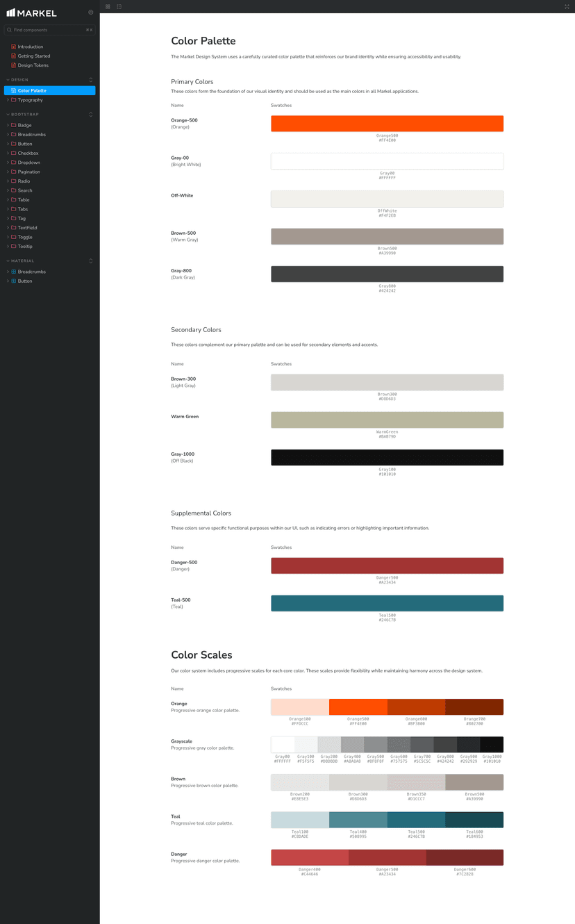Click the hex value #F4F2EB
Image resolution: width=575 pixels, height=924 pixels.
[387, 215]
